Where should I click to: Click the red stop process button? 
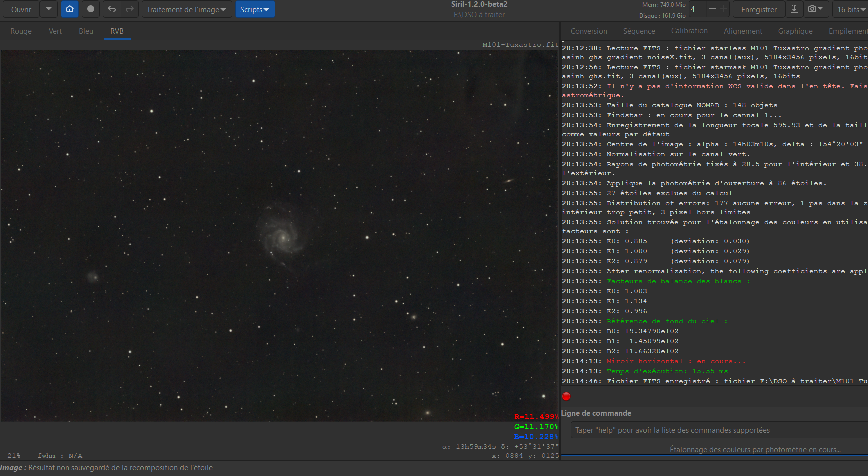566,396
